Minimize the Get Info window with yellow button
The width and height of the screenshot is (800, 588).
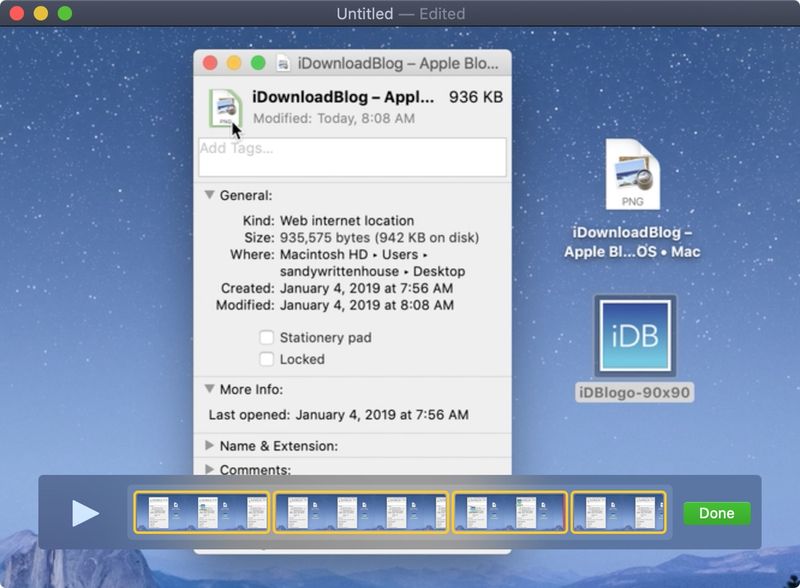click(234, 63)
